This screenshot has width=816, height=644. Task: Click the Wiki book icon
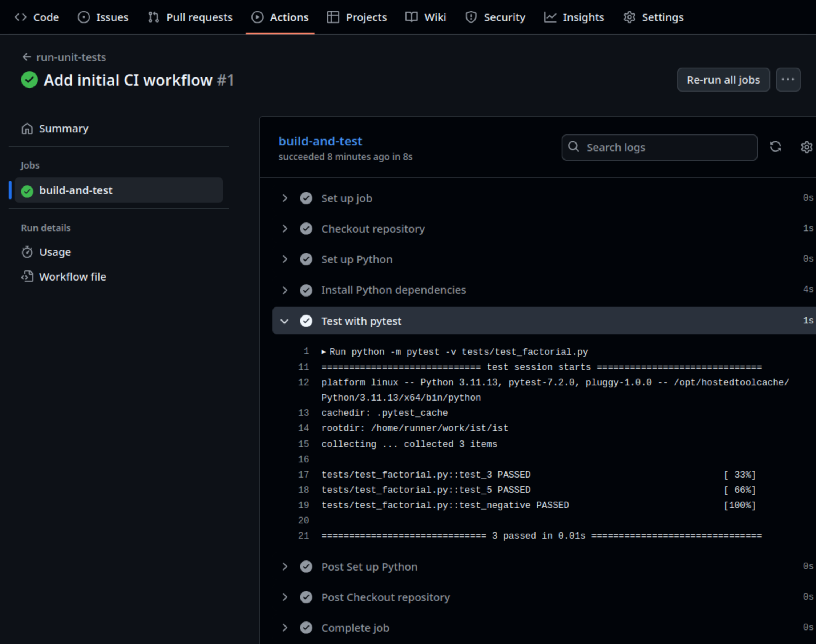tap(411, 17)
